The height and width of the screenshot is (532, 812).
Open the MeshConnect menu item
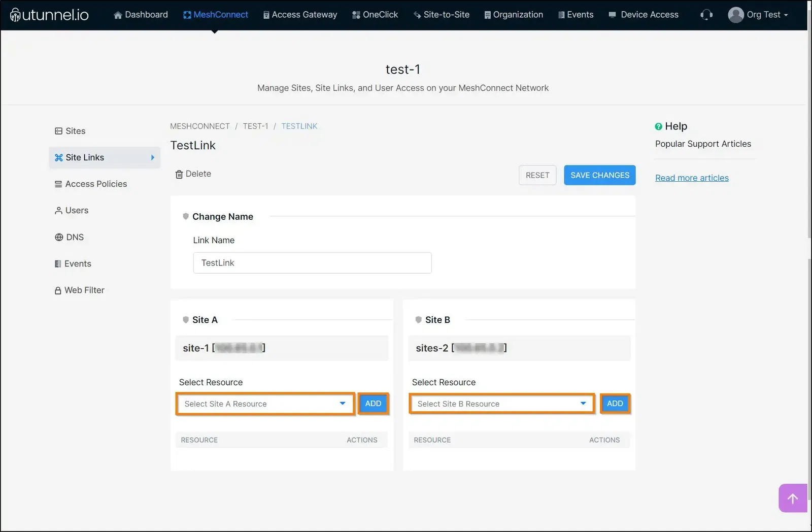click(216, 15)
